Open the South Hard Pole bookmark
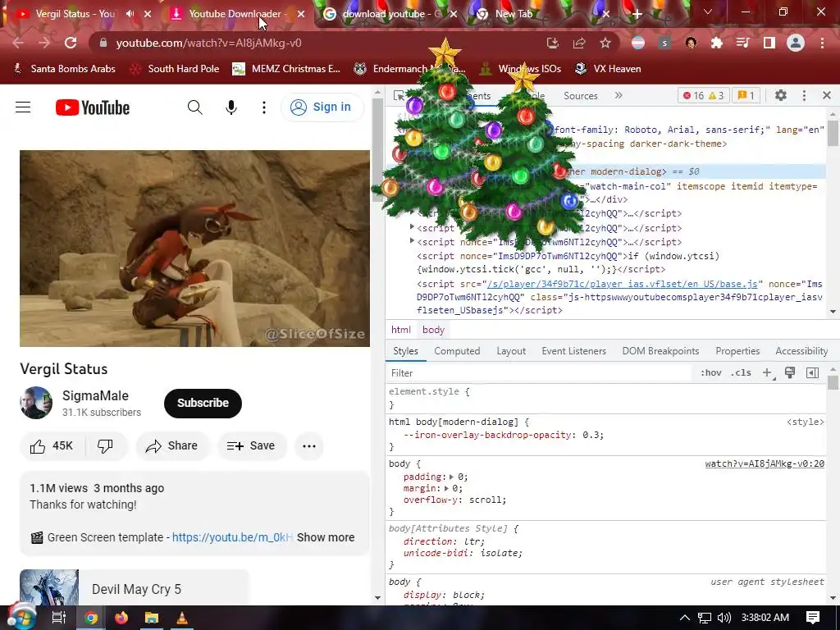 click(175, 69)
